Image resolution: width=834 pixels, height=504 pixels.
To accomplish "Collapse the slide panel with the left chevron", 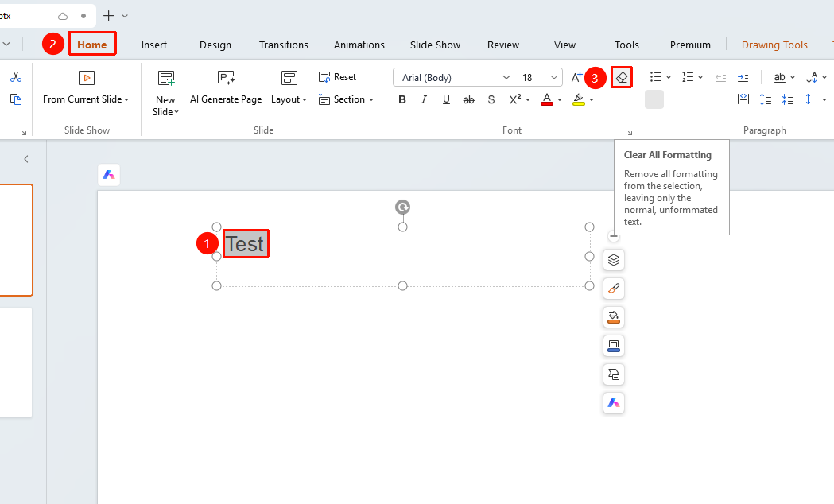I will [x=26, y=159].
